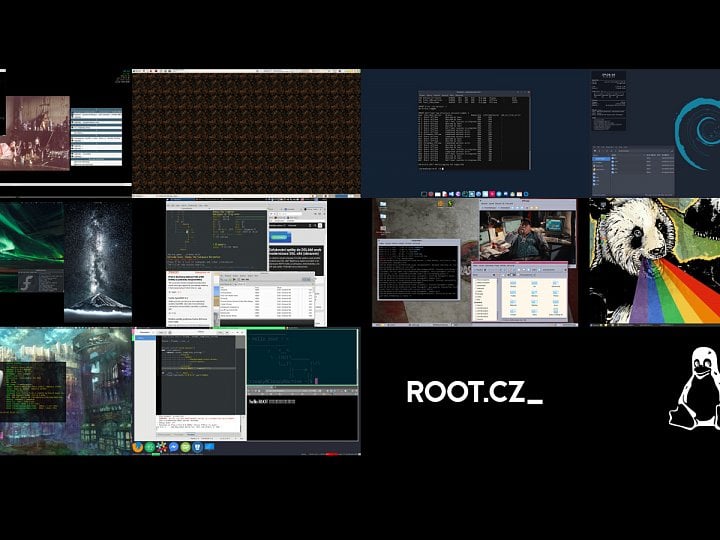Click the system monitor widget on Debian desktop

click(608, 101)
